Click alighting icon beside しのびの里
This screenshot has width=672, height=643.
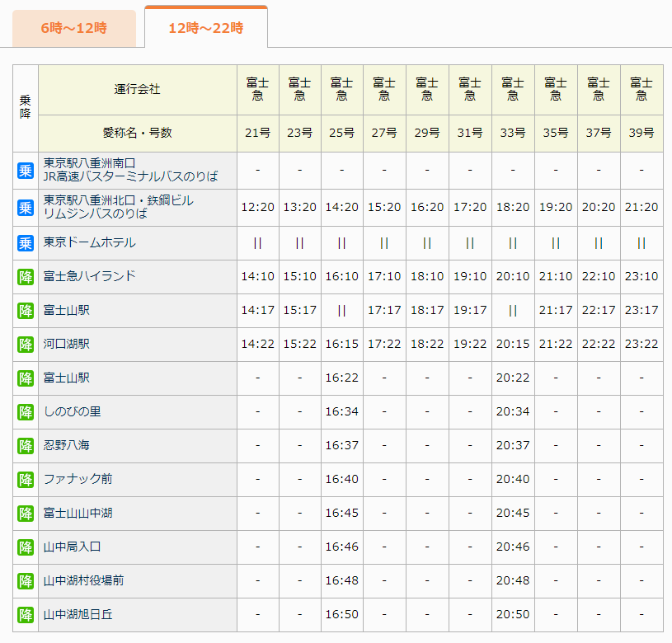(26, 412)
